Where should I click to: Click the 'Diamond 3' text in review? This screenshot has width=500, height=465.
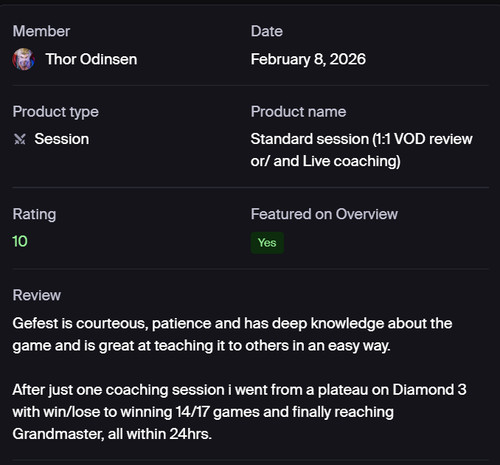click(x=429, y=390)
